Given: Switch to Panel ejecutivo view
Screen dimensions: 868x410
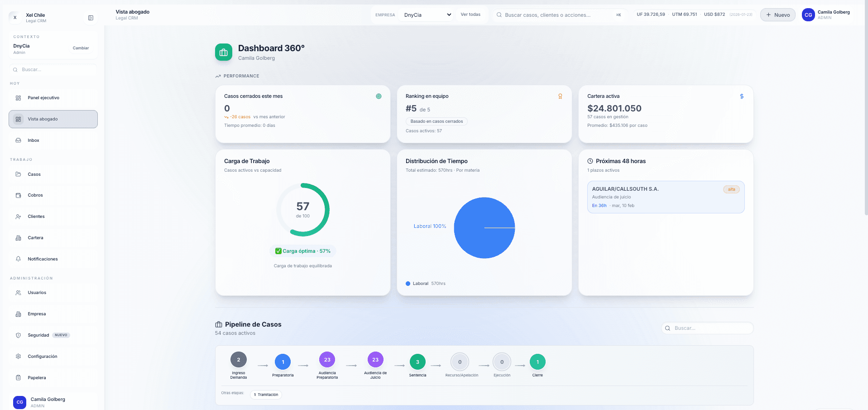Looking at the screenshot, I should (x=43, y=97).
